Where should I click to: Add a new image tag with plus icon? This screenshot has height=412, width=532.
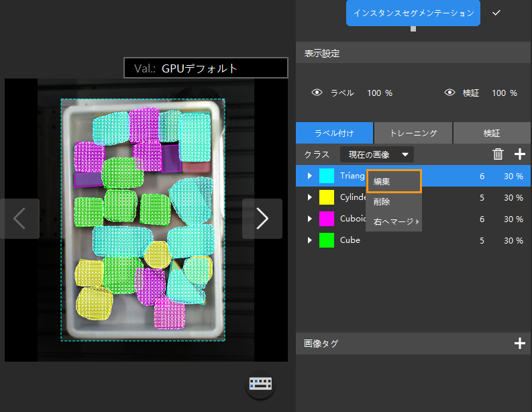pyautogui.click(x=519, y=344)
